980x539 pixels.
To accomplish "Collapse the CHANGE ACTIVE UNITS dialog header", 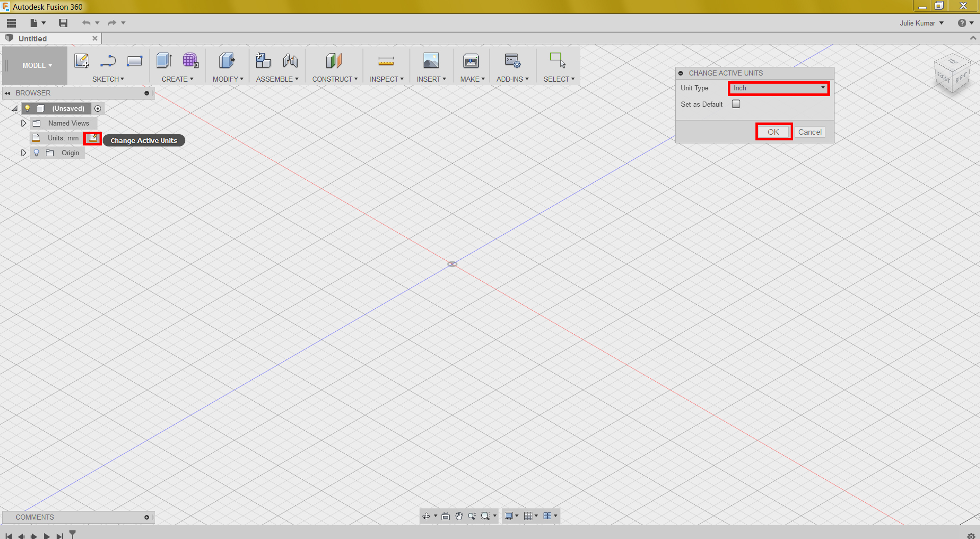I will point(681,73).
